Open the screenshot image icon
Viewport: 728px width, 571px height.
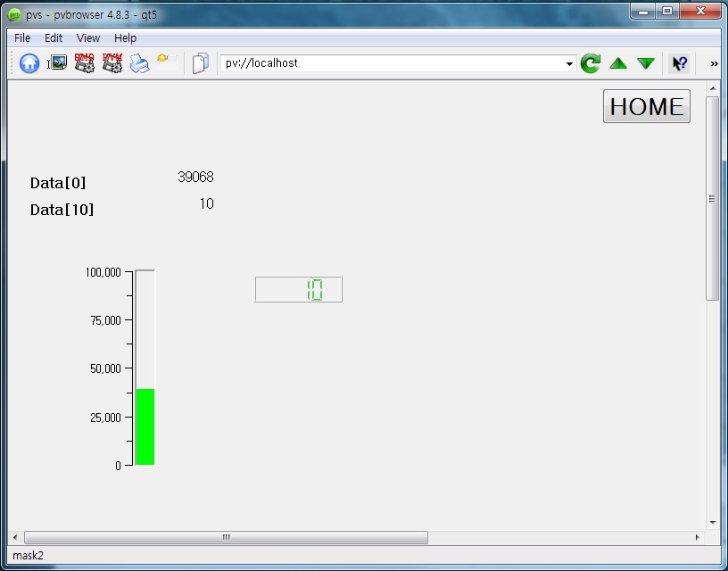pos(56,62)
